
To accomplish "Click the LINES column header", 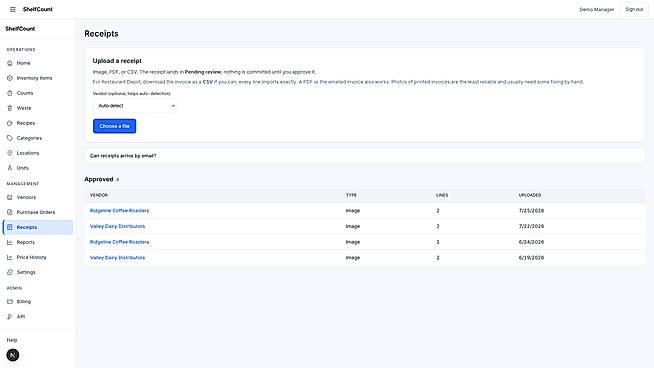I will (442, 195).
